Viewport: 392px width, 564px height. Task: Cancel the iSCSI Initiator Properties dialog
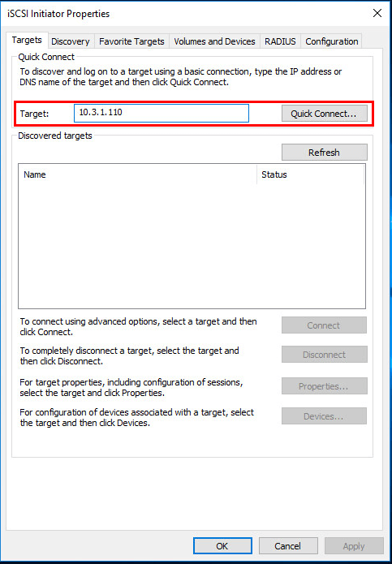pyautogui.click(x=288, y=546)
